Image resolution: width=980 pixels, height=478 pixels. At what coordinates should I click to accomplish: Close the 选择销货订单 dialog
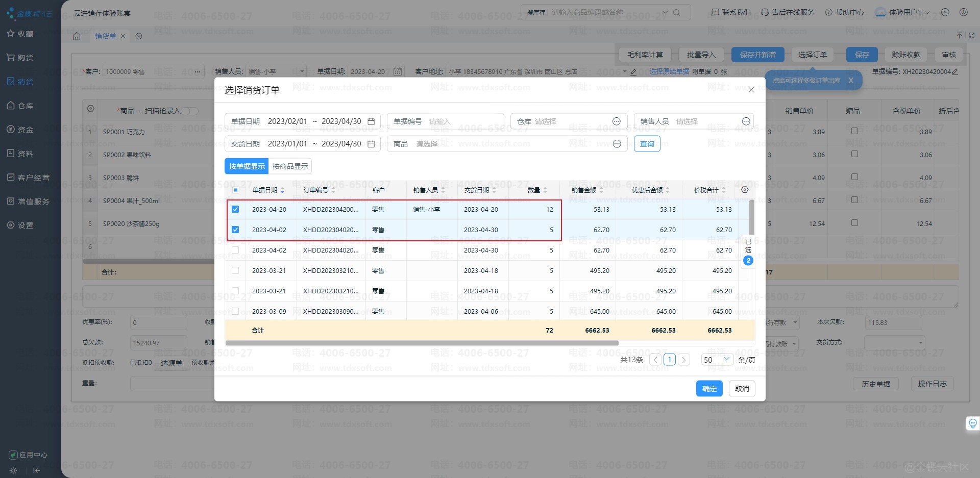click(x=751, y=90)
